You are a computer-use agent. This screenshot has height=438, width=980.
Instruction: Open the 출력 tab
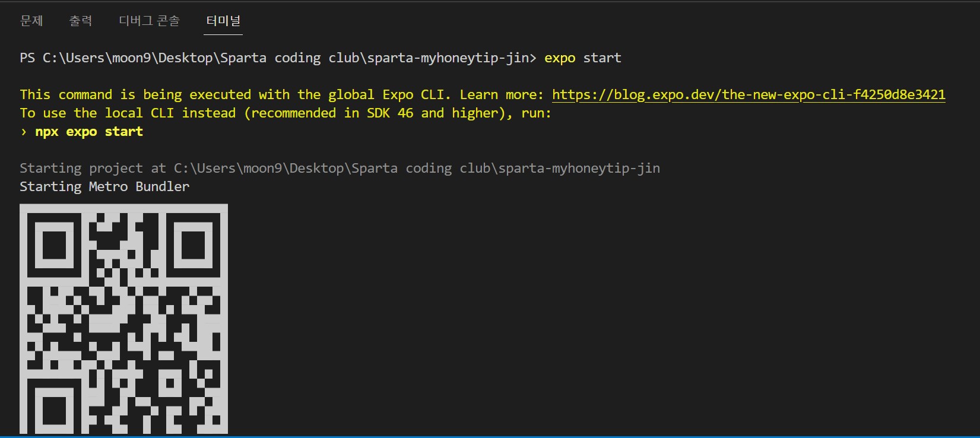point(81,21)
